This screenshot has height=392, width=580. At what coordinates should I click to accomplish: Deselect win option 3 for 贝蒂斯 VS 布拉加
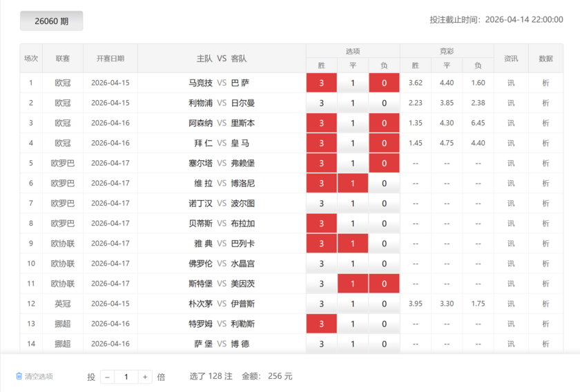[322, 224]
